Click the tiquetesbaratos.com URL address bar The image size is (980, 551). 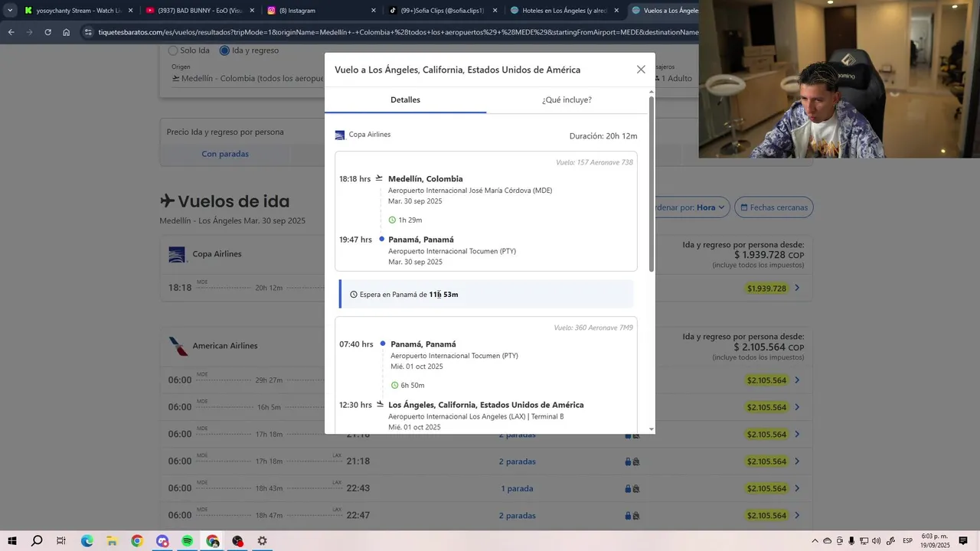[398, 32]
